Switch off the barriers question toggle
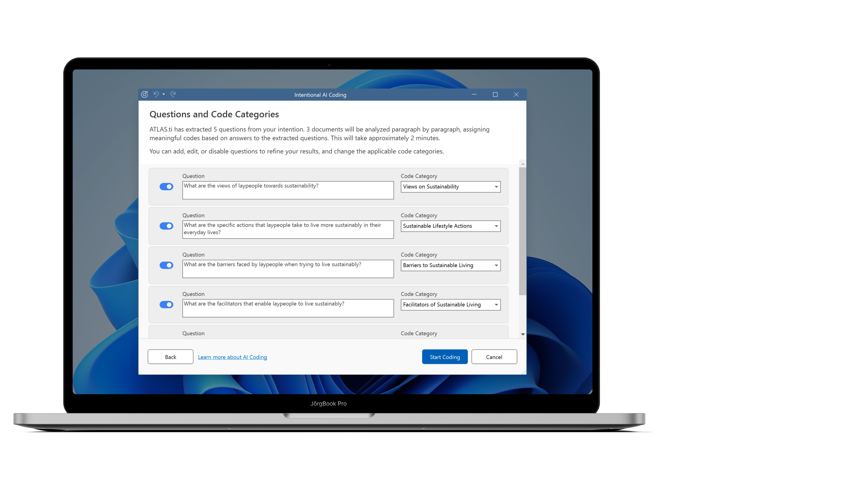Viewport: 859px width, 504px height. (x=166, y=265)
